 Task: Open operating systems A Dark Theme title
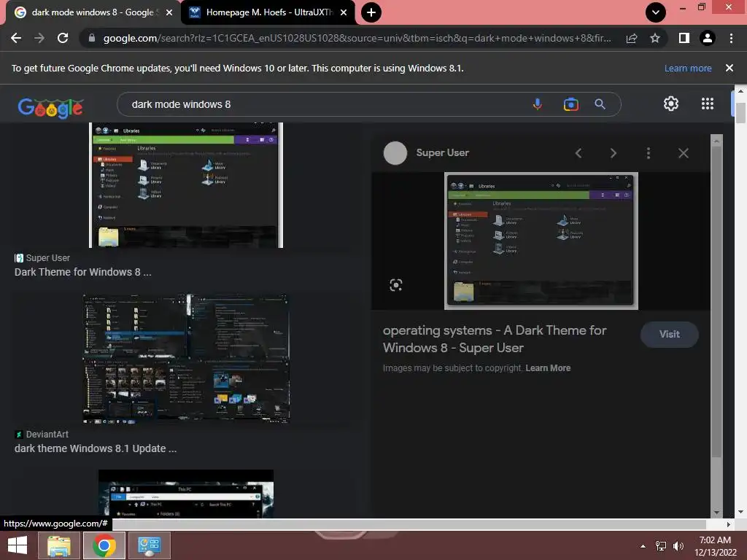[495, 338]
